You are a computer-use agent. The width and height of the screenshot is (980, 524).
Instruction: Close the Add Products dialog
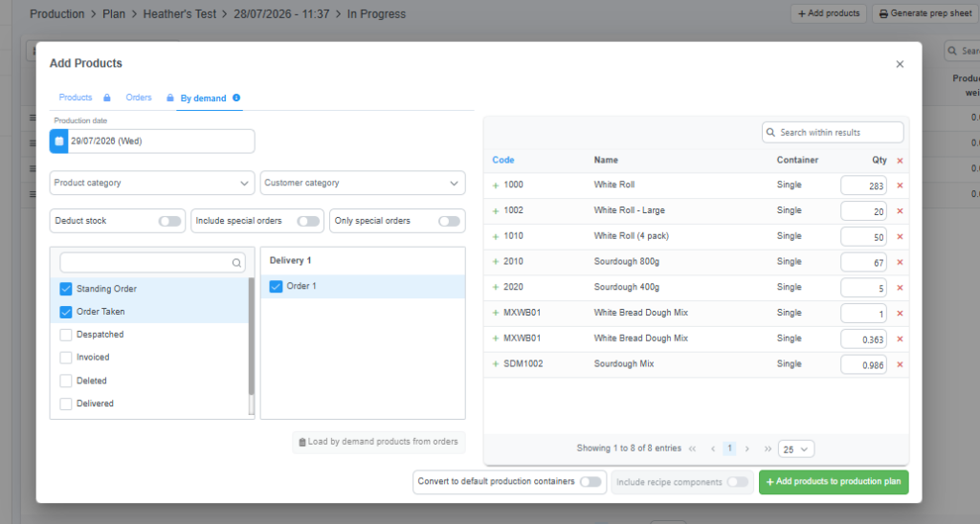pyautogui.click(x=900, y=64)
